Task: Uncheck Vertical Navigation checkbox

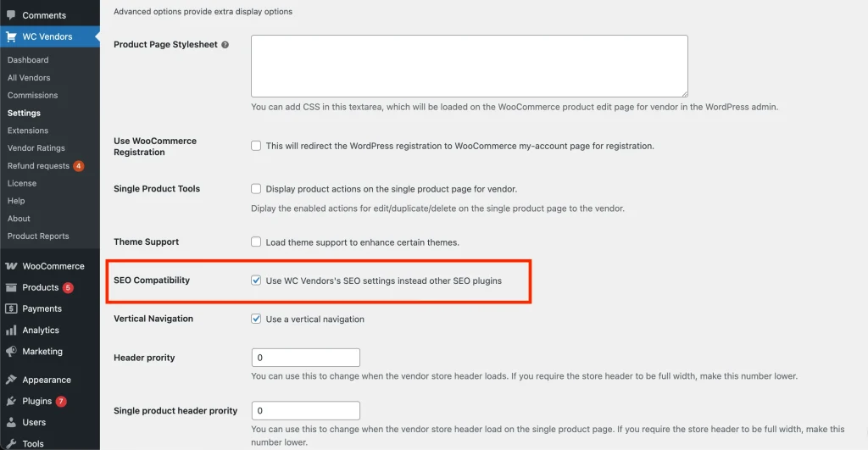Action: click(256, 319)
